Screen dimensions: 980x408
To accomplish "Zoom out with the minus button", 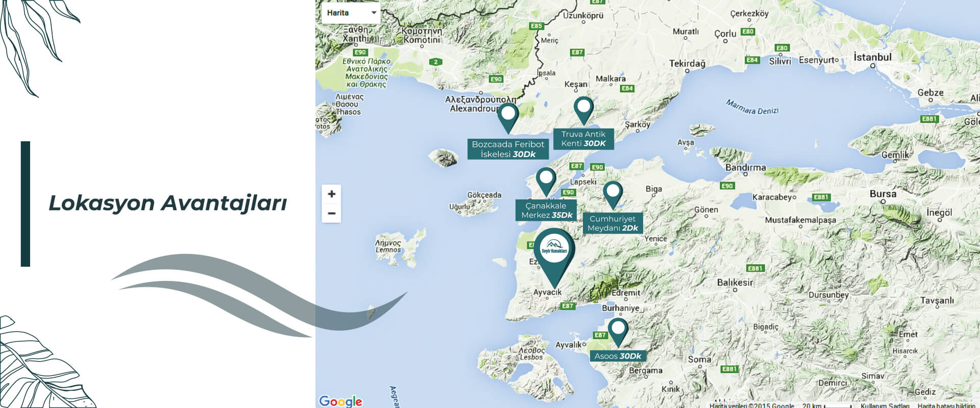I will [331, 213].
